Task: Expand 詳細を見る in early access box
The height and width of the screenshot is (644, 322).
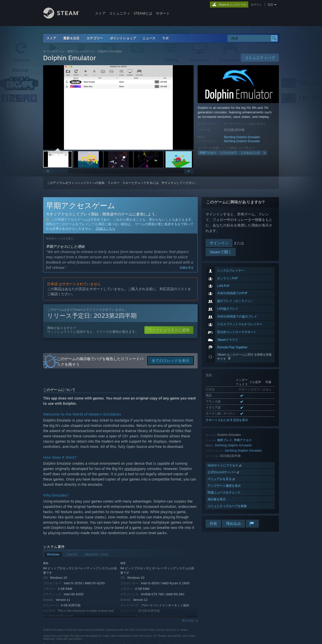Action: [x=187, y=268]
